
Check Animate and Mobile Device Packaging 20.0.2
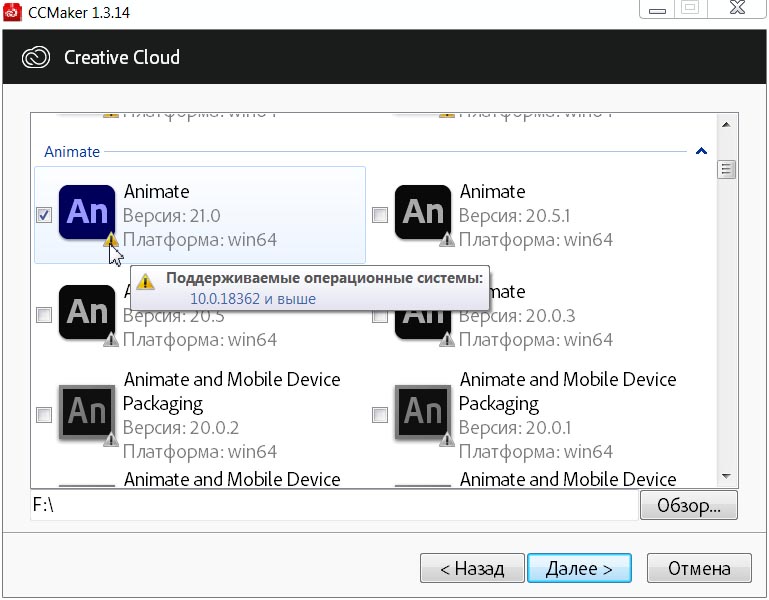click(x=44, y=415)
